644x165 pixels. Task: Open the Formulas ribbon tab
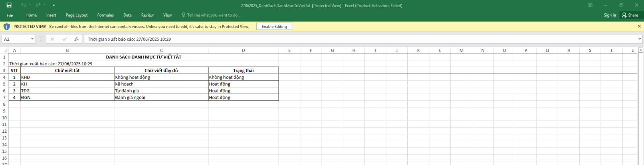click(x=105, y=15)
